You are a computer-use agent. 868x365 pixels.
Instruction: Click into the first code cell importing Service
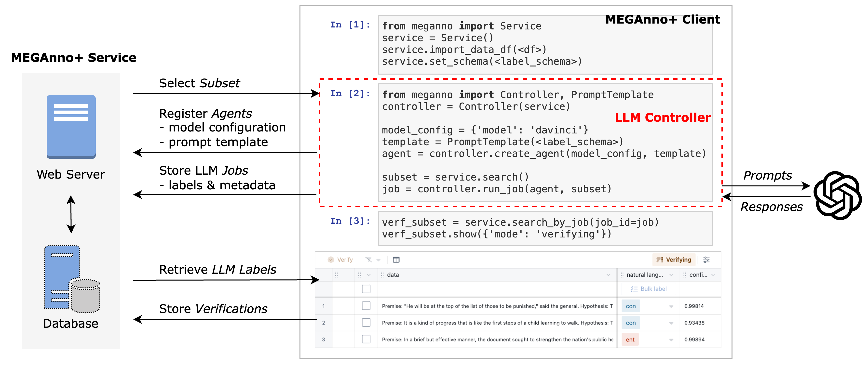pos(545,44)
